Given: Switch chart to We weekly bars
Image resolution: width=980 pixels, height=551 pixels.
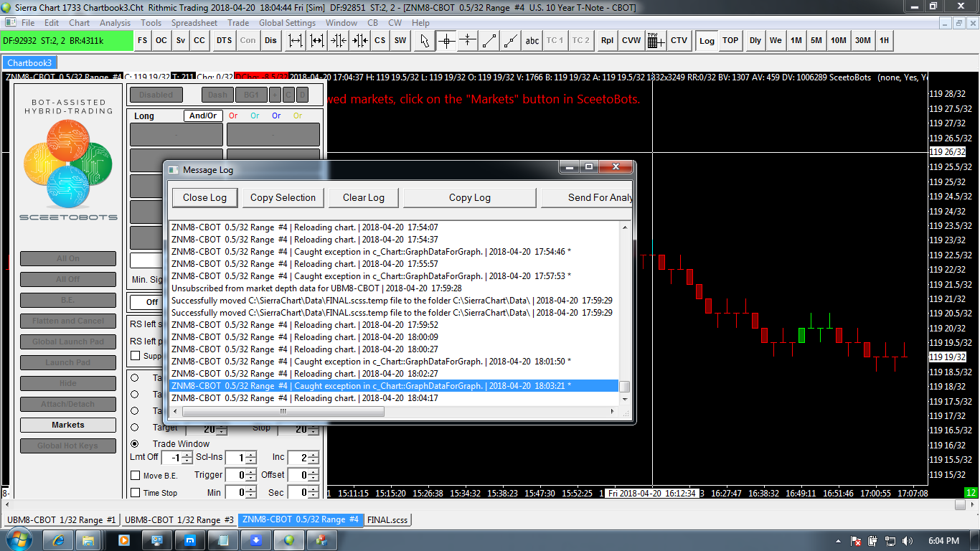Looking at the screenshot, I should tap(776, 41).
